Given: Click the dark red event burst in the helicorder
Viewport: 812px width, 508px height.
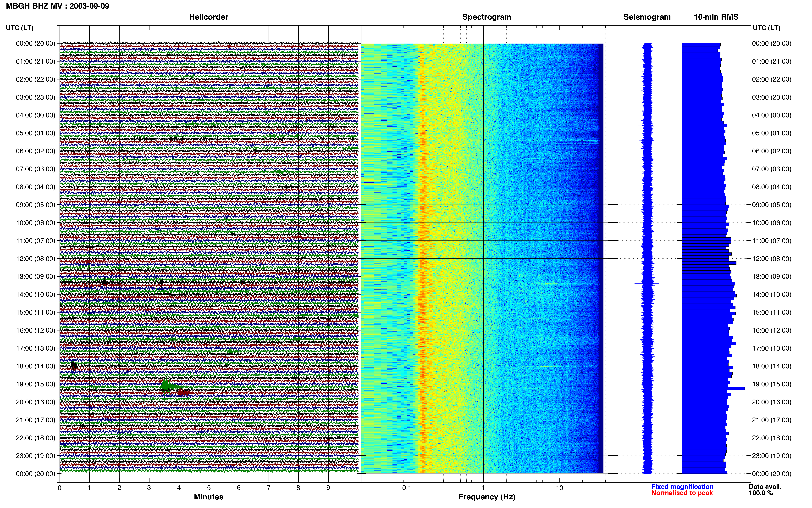Looking at the screenshot, I should 184,392.
